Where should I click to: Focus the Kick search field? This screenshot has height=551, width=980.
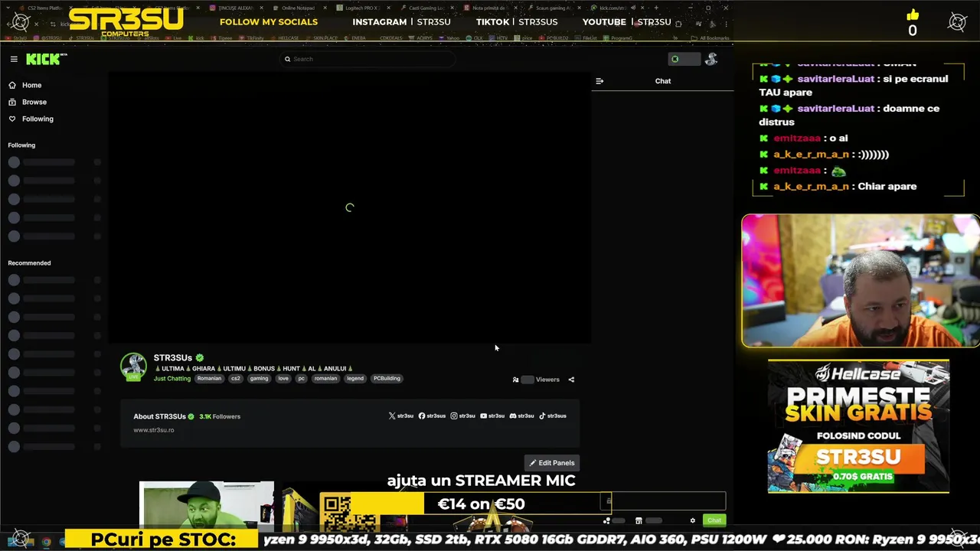[367, 59]
